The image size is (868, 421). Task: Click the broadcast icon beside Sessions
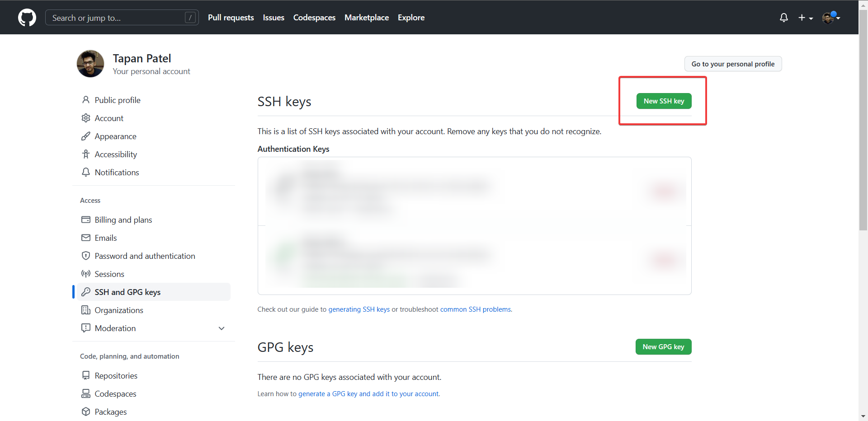click(86, 274)
